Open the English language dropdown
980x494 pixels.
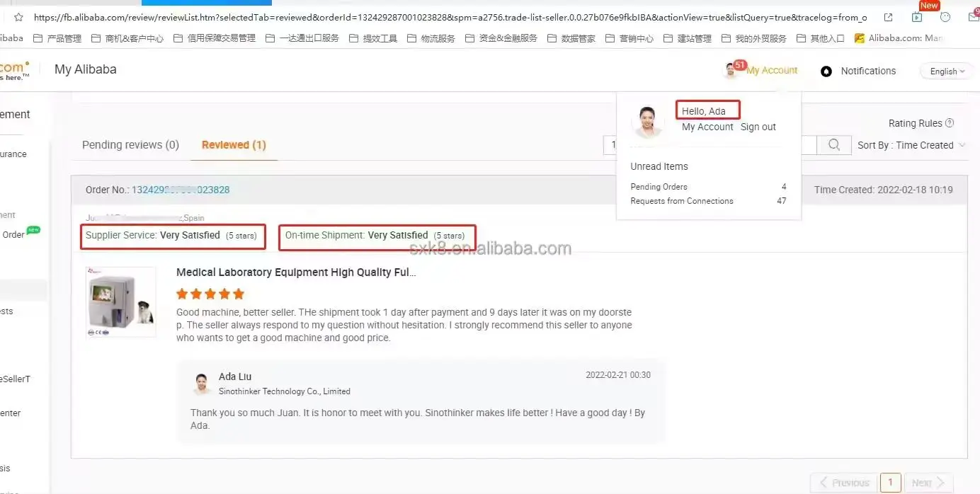pos(947,71)
